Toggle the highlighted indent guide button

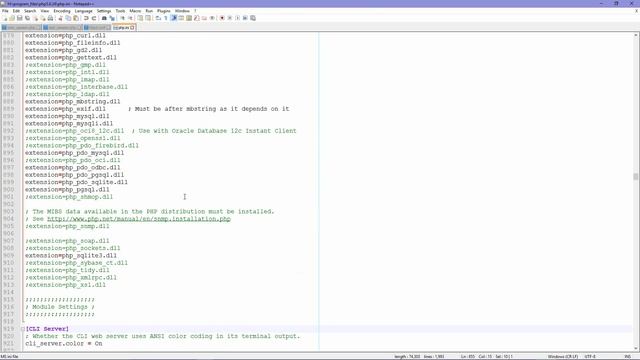click(173, 18)
